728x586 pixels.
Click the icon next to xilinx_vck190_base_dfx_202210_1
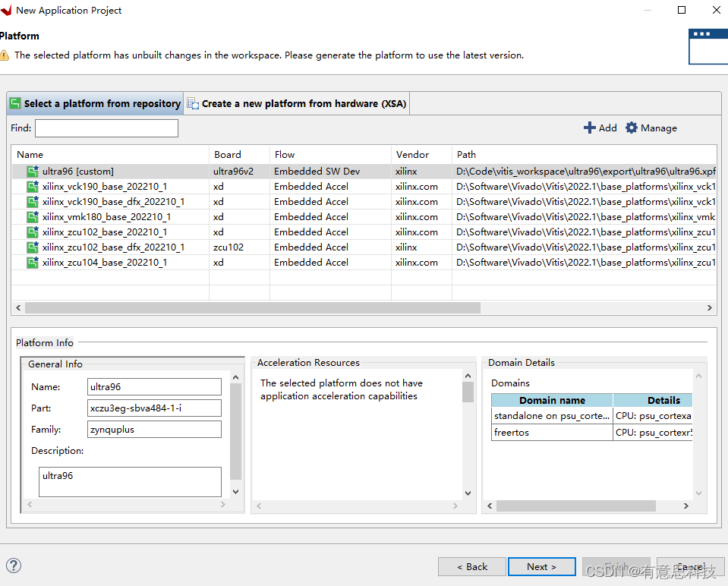(33, 202)
